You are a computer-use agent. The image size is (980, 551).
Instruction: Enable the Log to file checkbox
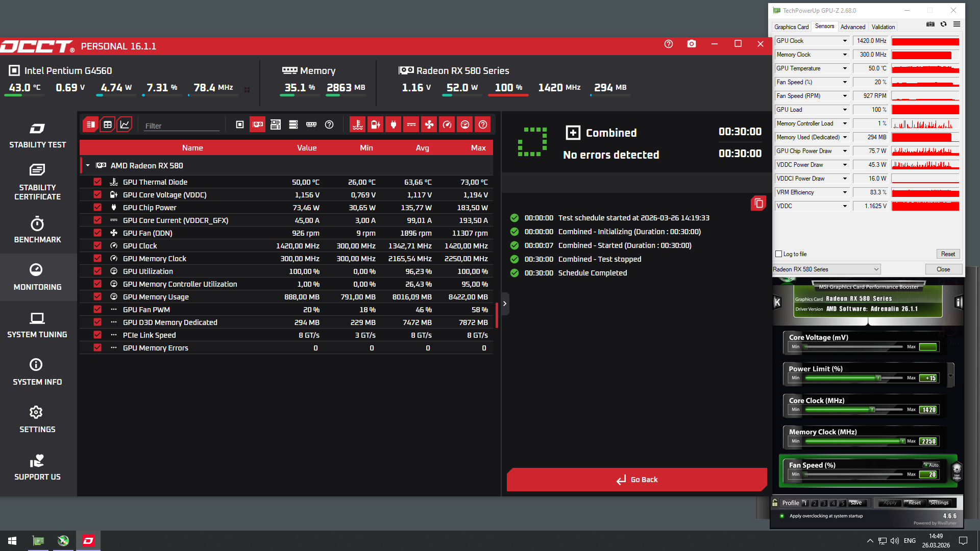779,254
